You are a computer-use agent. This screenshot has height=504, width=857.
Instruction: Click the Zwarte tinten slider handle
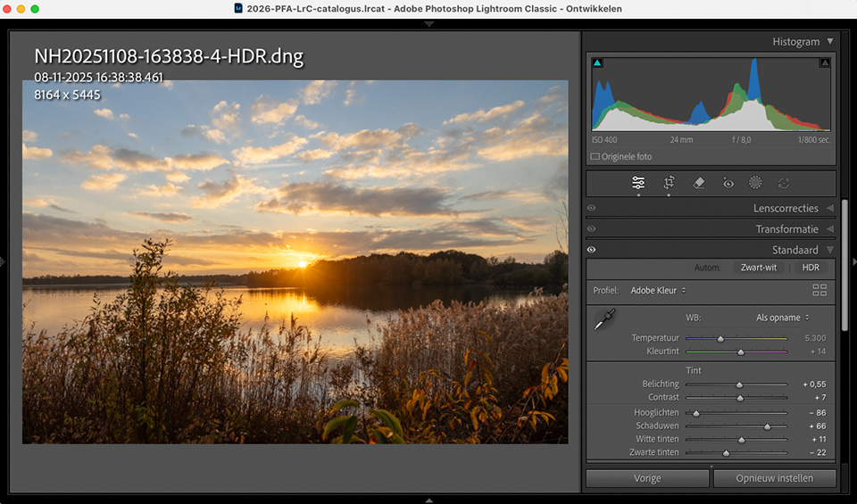tap(726, 452)
